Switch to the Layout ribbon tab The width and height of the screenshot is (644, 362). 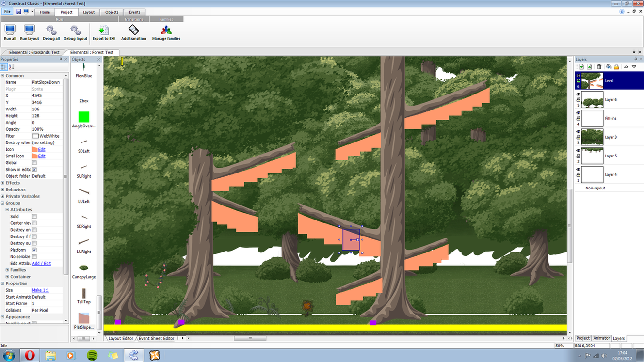coord(89,12)
